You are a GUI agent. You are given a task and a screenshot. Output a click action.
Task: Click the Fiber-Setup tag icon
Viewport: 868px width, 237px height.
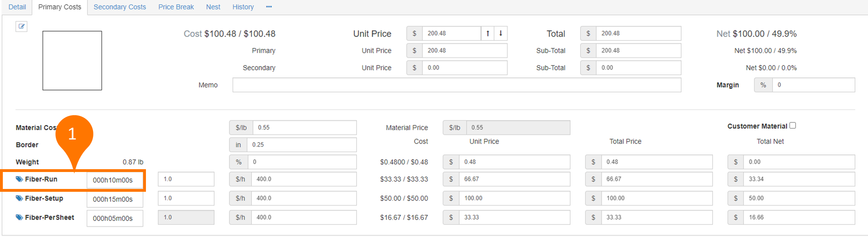pyautogui.click(x=19, y=198)
